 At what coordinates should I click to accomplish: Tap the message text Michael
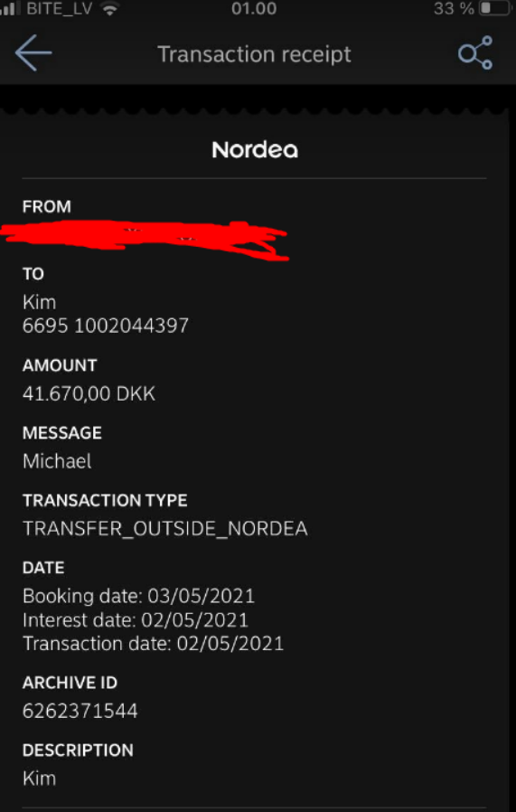click(57, 461)
